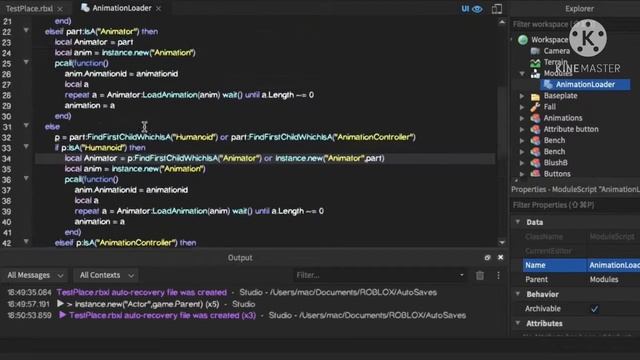Expand the Baseplate item arrow

pyautogui.click(x=522, y=96)
